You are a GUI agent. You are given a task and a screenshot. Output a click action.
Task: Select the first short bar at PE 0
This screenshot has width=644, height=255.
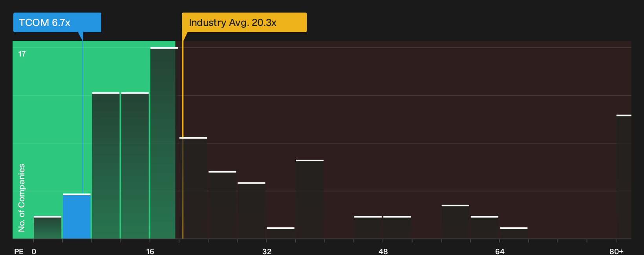tap(48, 228)
